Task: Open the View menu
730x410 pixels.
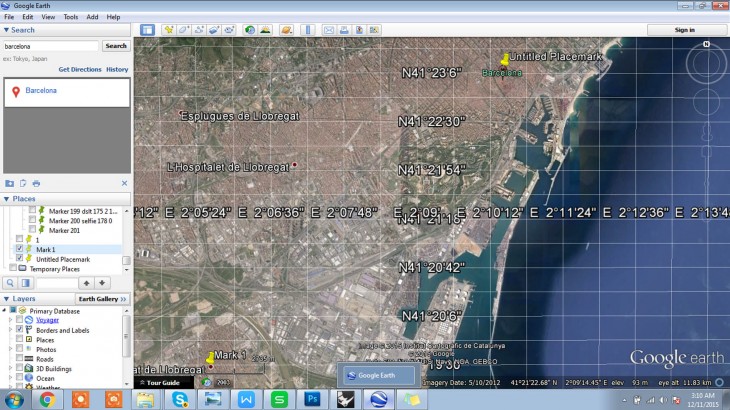Action: [x=48, y=17]
